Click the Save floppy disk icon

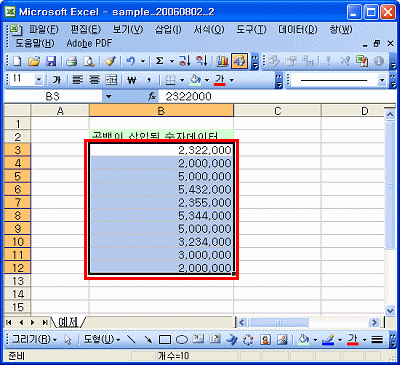pos(51,61)
